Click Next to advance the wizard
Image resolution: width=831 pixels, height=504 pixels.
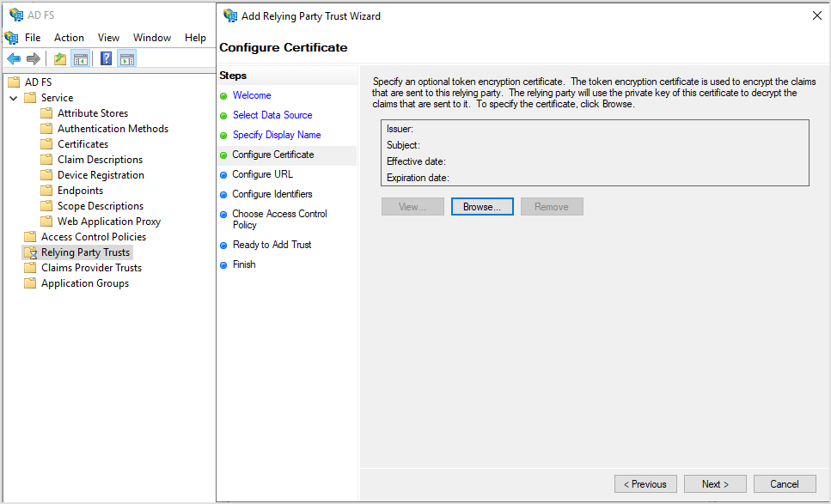[x=715, y=483]
